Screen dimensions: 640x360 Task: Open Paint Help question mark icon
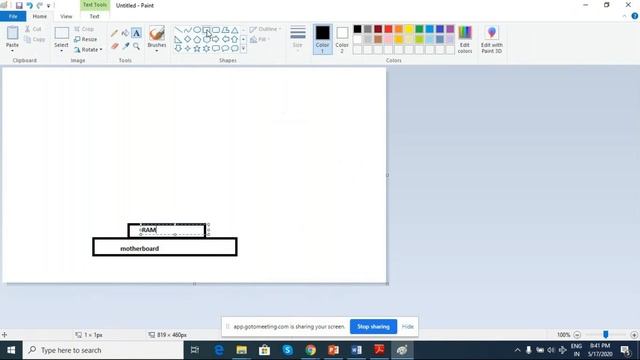[x=635, y=16]
